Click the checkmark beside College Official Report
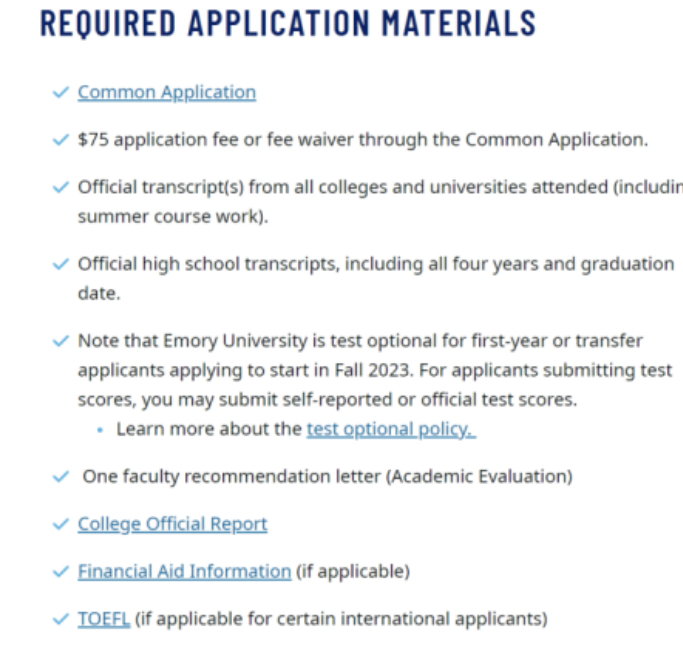The height and width of the screenshot is (650, 683). [60, 525]
